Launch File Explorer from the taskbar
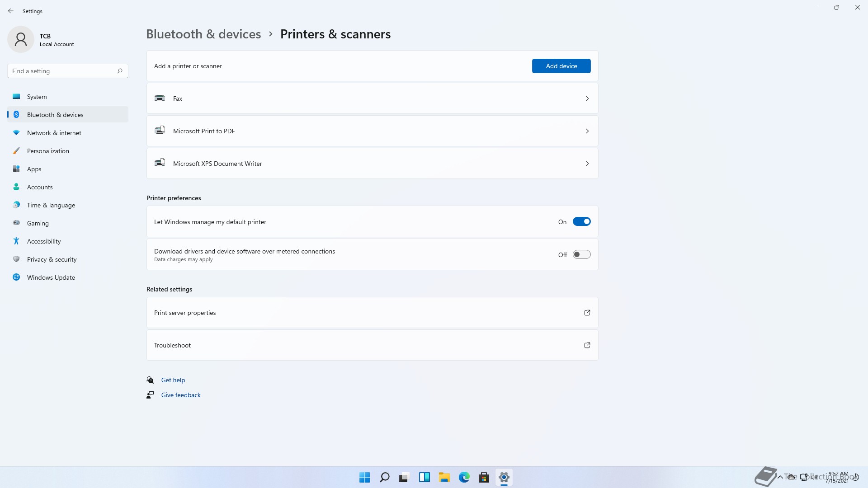 (x=444, y=477)
